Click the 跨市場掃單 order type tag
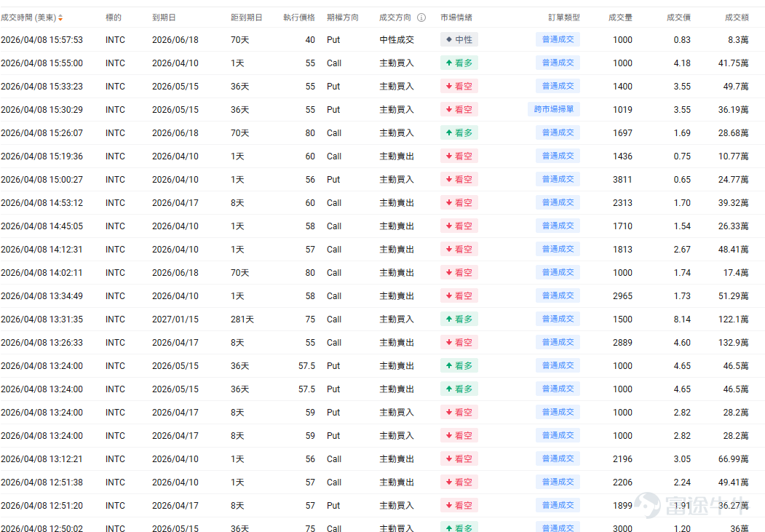This screenshot has height=532, width=765. 554,109
